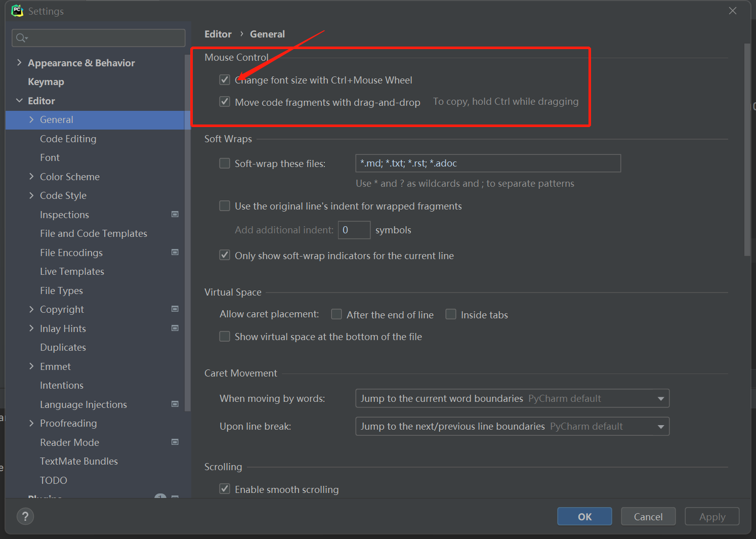This screenshot has height=539, width=756.
Task: Enable Soft-wrap these files checkbox
Action: (225, 163)
